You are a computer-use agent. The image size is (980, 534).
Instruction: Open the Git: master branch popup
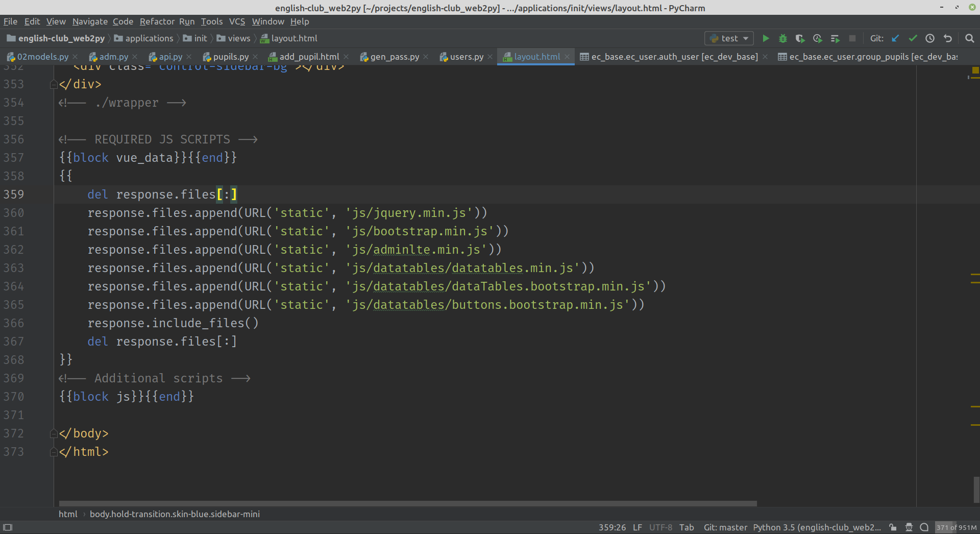pos(725,527)
